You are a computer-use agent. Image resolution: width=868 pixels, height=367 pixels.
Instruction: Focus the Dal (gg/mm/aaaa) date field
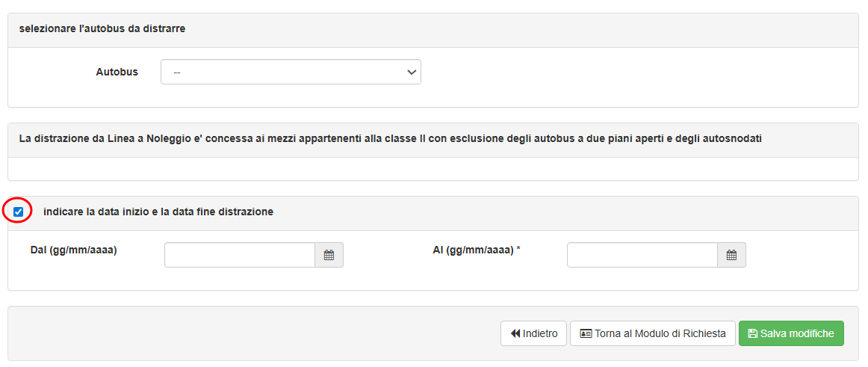tap(240, 255)
